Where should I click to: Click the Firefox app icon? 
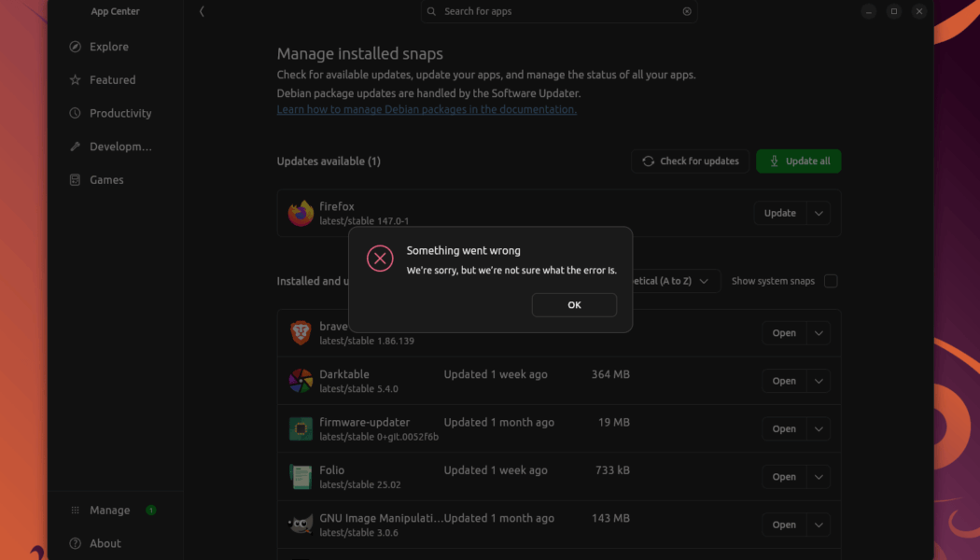(x=301, y=214)
